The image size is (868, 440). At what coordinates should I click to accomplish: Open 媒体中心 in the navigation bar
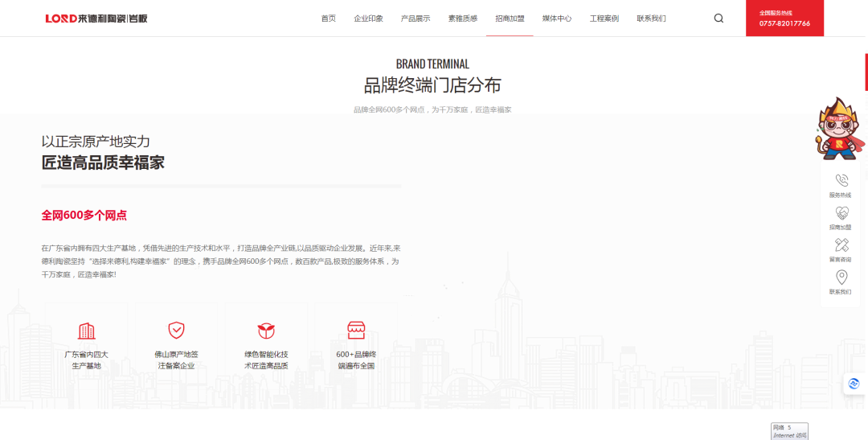(x=557, y=19)
